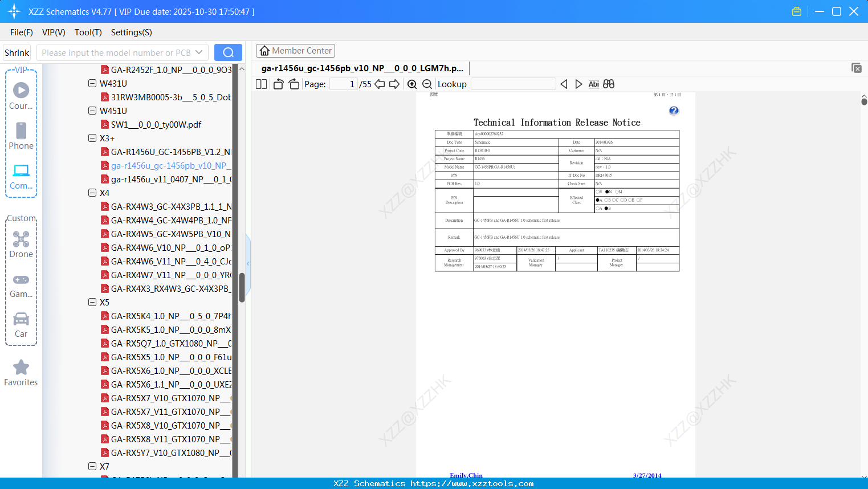Open GA-R1456U_GC-1456PB_V1.2 file
This screenshot has width=868, height=489.
[171, 152]
